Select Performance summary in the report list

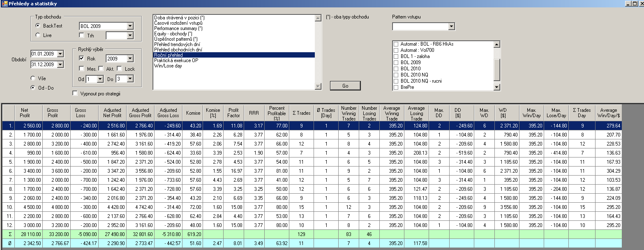pos(178,28)
